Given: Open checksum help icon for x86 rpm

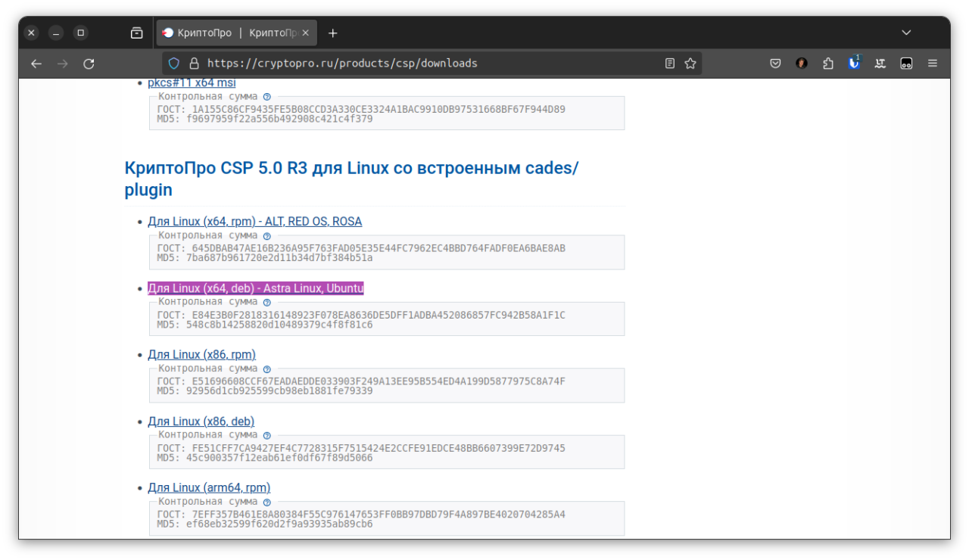Looking at the screenshot, I should (x=266, y=369).
